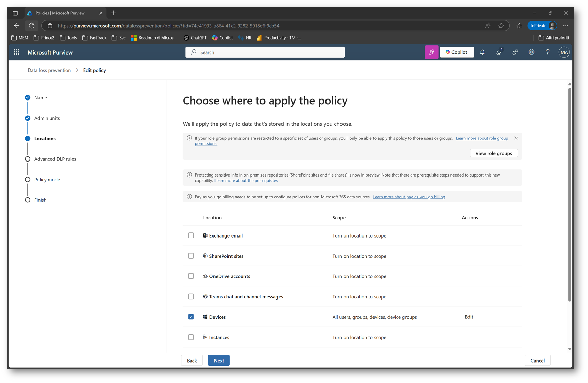
Task: Click the page scrollbar down arrow
Action: pyautogui.click(x=570, y=349)
